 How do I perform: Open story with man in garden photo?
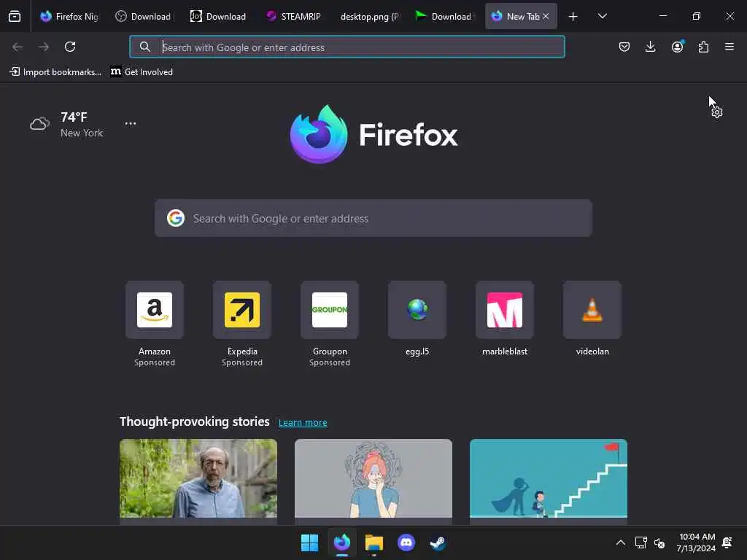[x=198, y=481]
